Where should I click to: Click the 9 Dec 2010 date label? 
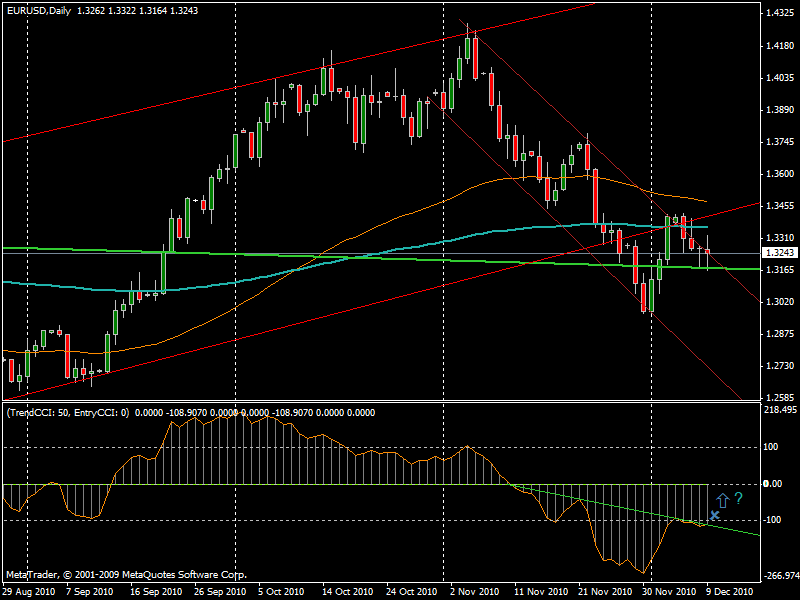click(730, 592)
